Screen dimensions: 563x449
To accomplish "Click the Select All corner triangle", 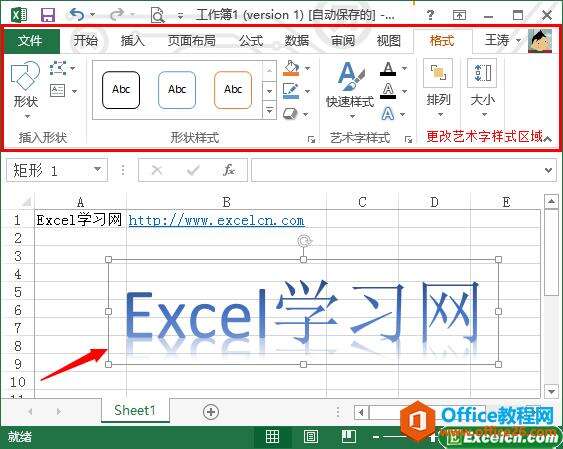I will tap(26, 202).
